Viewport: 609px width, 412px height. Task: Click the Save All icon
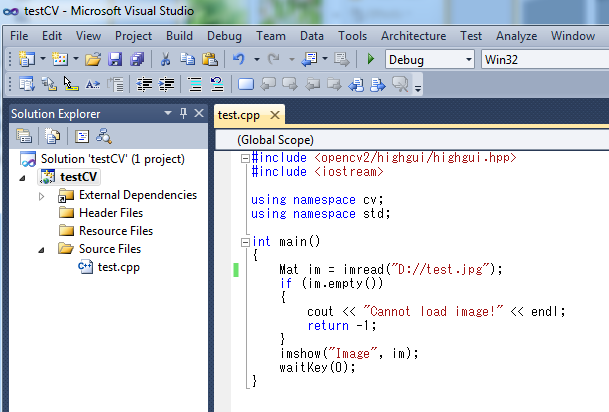coord(137,59)
